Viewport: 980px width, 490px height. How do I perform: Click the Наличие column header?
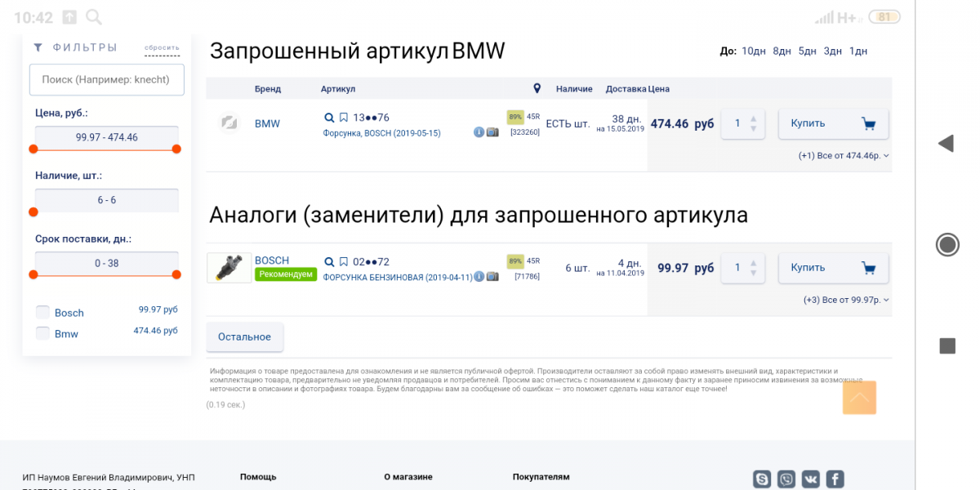click(574, 89)
